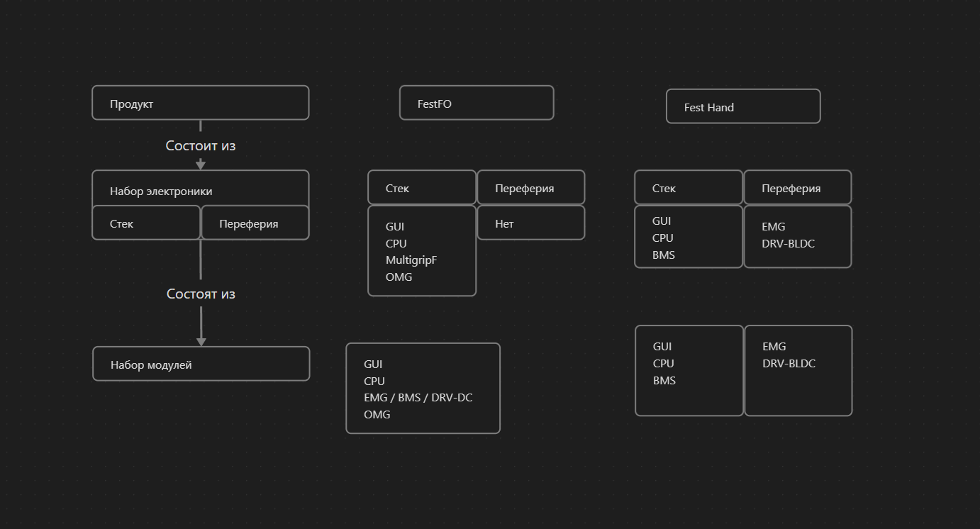The height and width of the screenshot is (529, 980).
Task: Click the Набор электроники title text
Action: point(161,191)
